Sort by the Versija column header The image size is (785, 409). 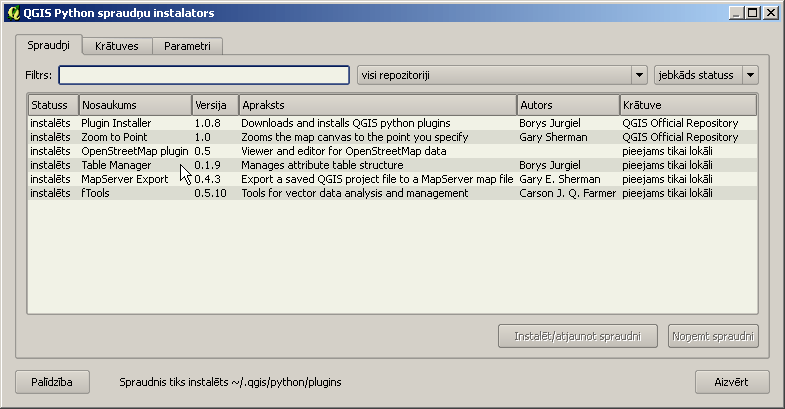(215, 105)
